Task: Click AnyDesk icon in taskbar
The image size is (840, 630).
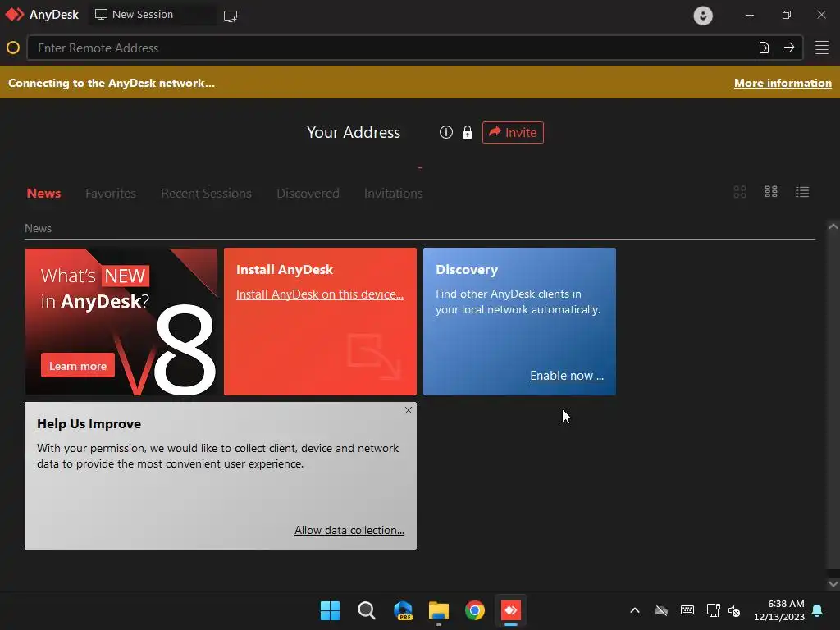Action: [x=510, y=610]
